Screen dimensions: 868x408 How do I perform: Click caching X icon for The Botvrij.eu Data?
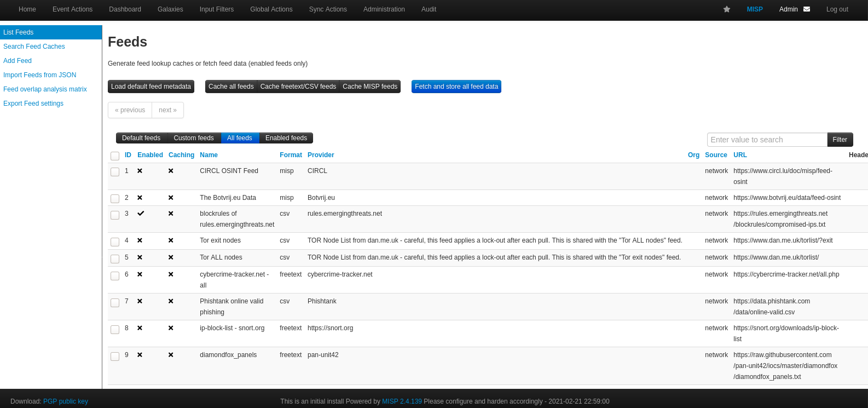coord(171,198)
